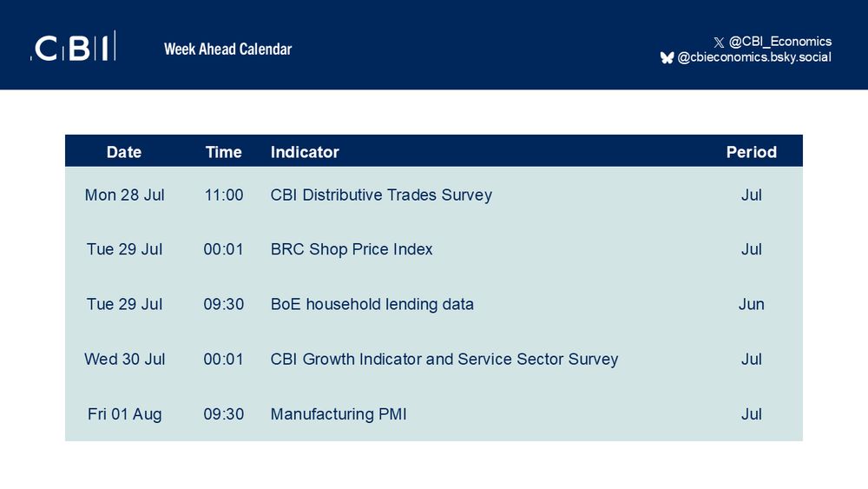Click CBI Distributive Trades Survey entry

coord(381,195)
